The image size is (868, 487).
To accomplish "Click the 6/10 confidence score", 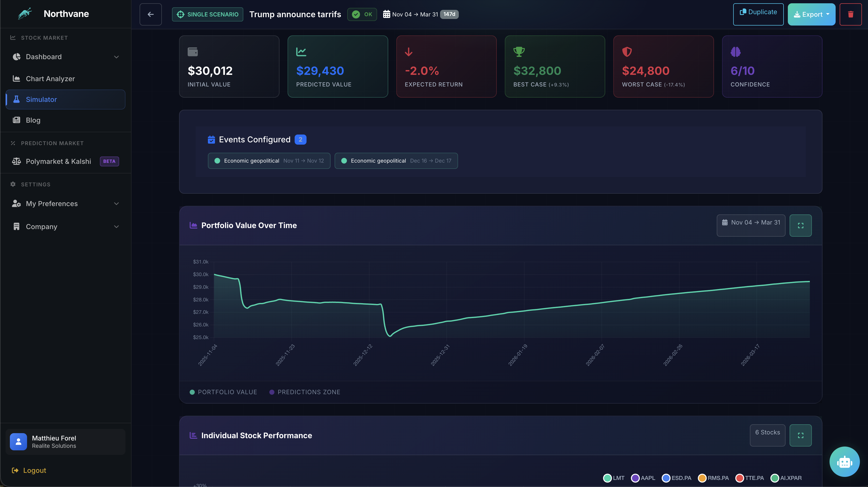I will (x=742, y=71).
